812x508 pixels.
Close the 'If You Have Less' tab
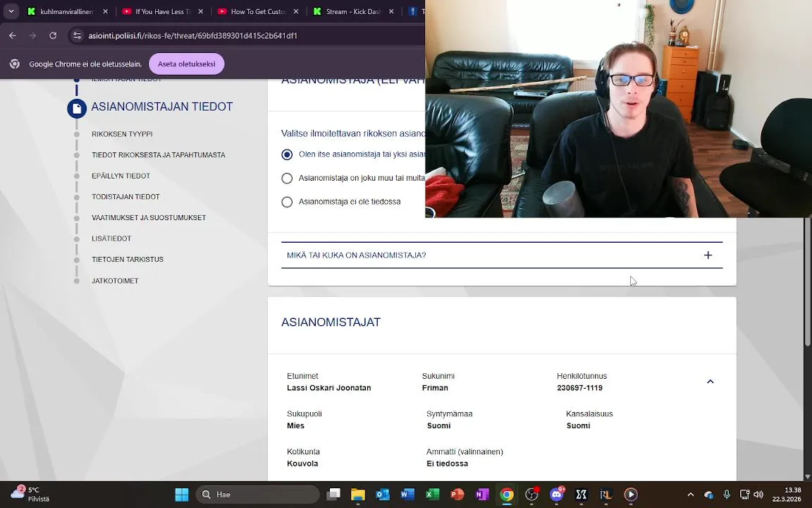[200, 11]
